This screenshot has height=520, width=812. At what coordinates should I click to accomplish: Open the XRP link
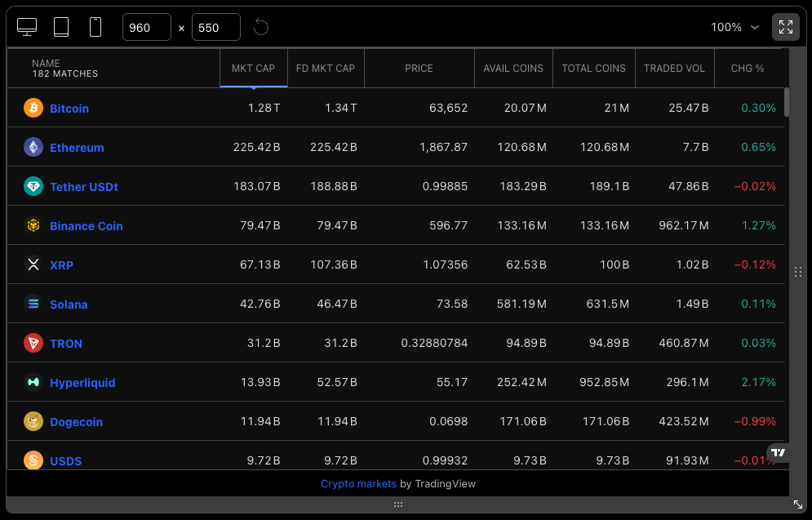(x=62, y=265)
